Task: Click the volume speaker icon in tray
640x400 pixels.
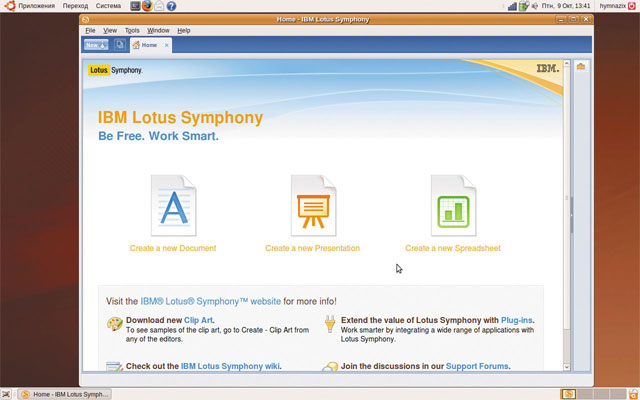Action: tap(535, 6)
